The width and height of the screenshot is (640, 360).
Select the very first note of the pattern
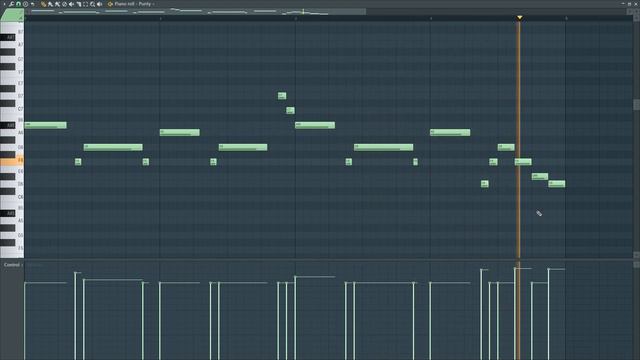tap(45, 125)
